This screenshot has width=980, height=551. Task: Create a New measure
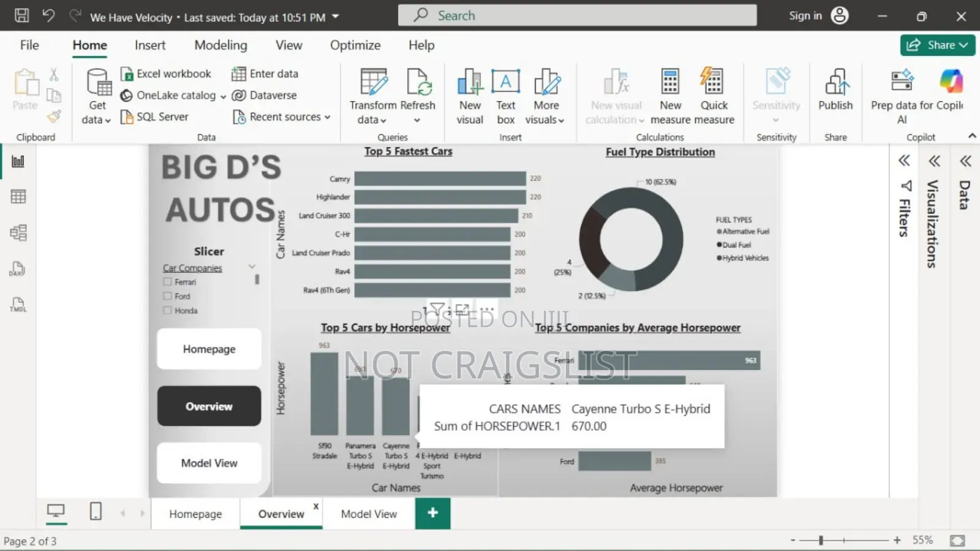[670, 96]
